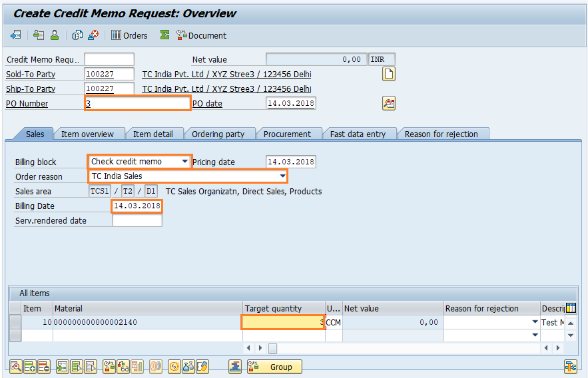The width and height of the screenshot is (588, 378).
Task: Expand the Billing block dropdown
Action: click(x=184, y=162)
